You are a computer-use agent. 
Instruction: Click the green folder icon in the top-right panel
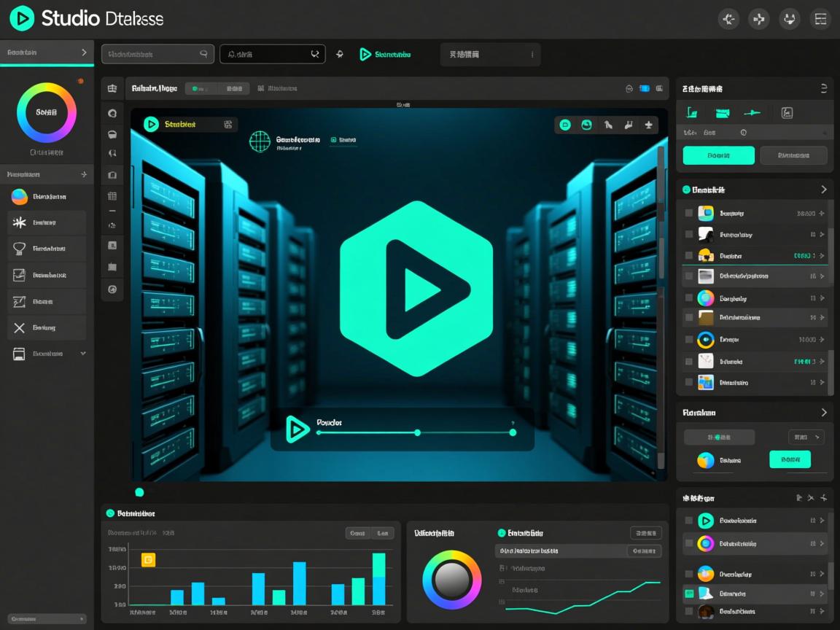[723, 113]
